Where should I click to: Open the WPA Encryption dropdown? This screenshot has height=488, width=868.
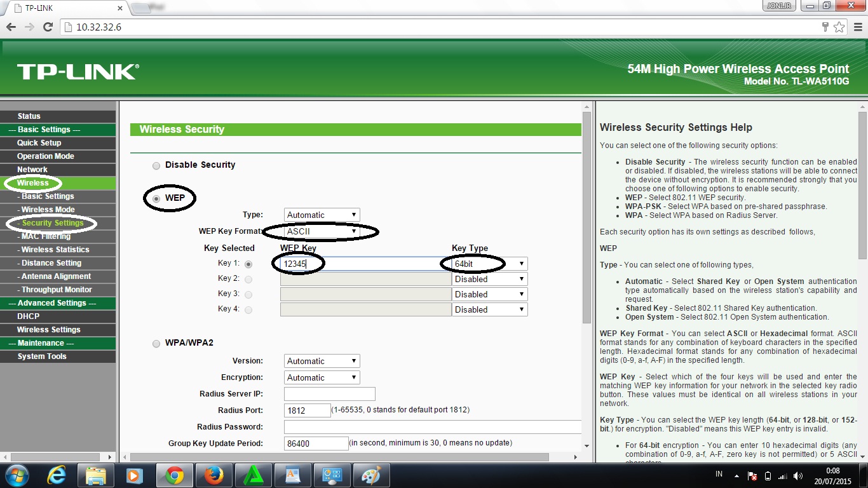click(x=322, y=377)
